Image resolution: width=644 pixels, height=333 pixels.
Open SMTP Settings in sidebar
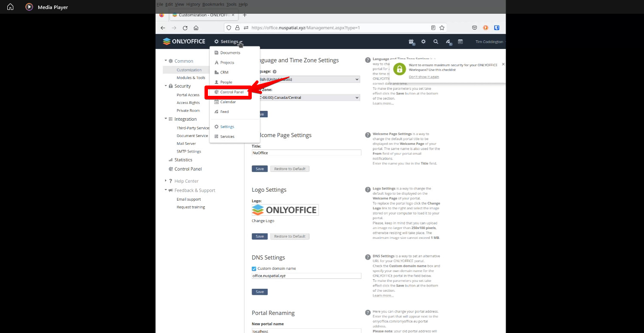click(x=189, y=151)
